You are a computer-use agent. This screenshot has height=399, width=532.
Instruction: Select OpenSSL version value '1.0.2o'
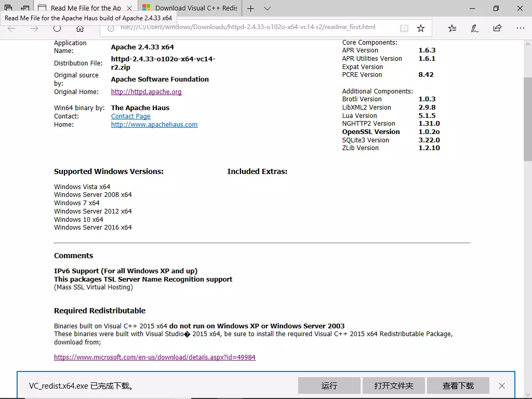pos(429,132)
